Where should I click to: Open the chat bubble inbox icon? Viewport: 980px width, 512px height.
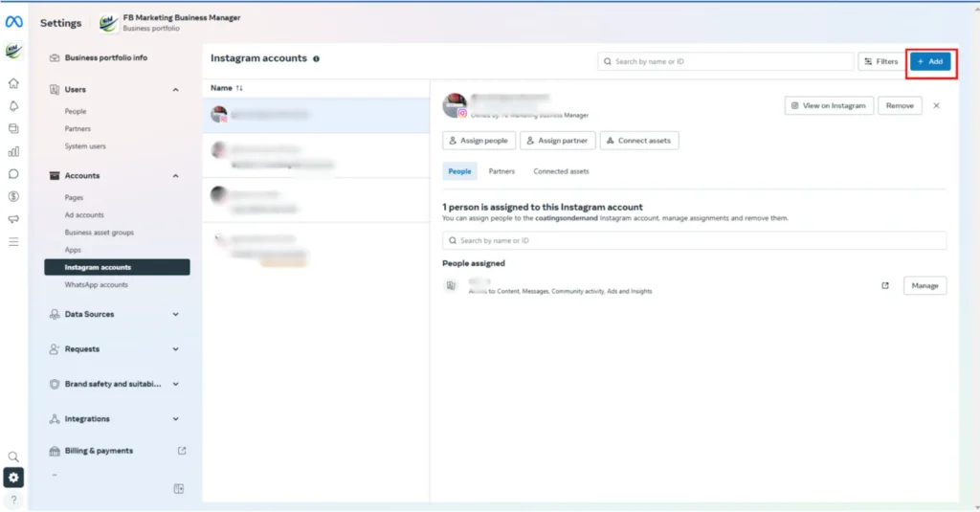pyautogui.click(x=13, y=174)
